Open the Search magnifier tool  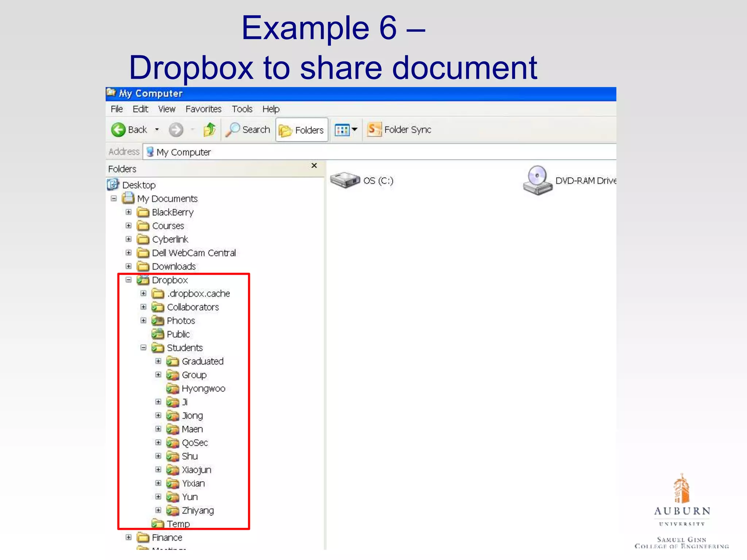(248, 130)
